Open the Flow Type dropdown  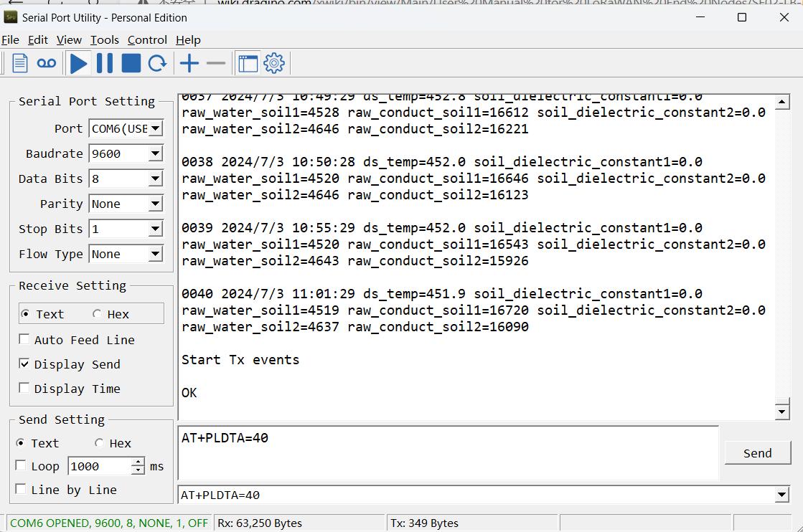(x=156, y=254)
